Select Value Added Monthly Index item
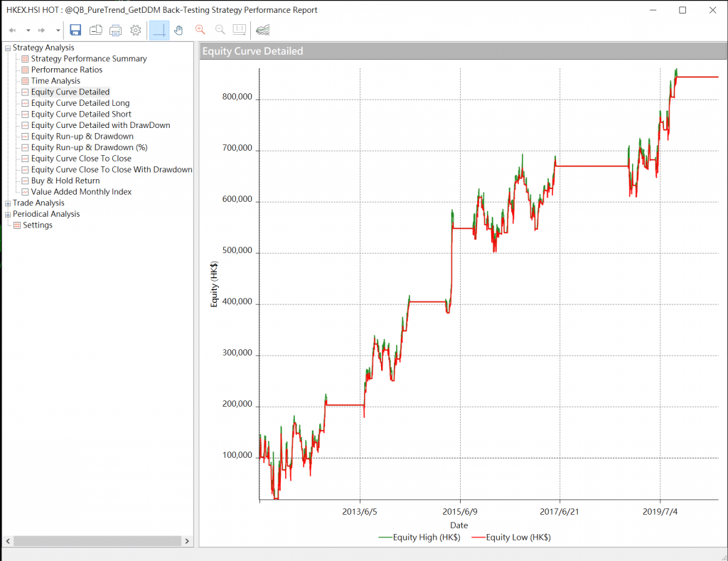Image resolution: width=728 pixels, height=561 pixels. 81,192
